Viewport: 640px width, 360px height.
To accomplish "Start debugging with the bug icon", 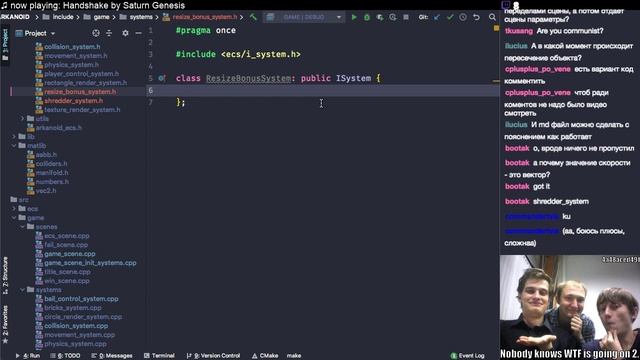I will coord(367,17).
